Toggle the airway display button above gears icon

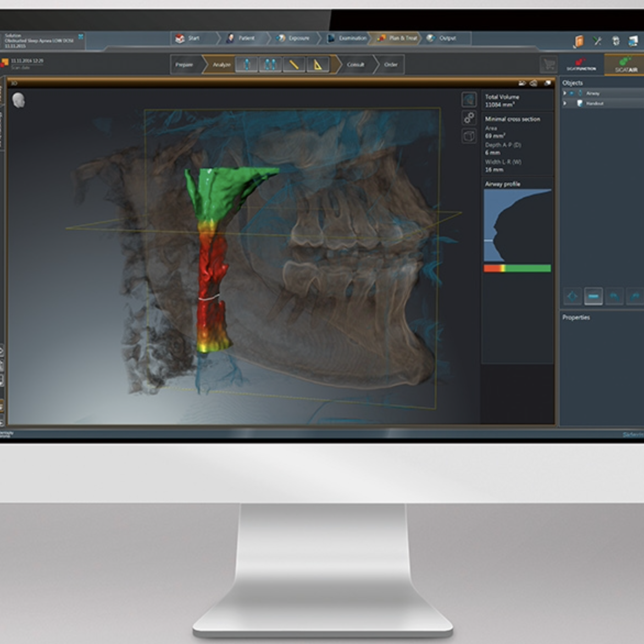click(x=469, y=99)
